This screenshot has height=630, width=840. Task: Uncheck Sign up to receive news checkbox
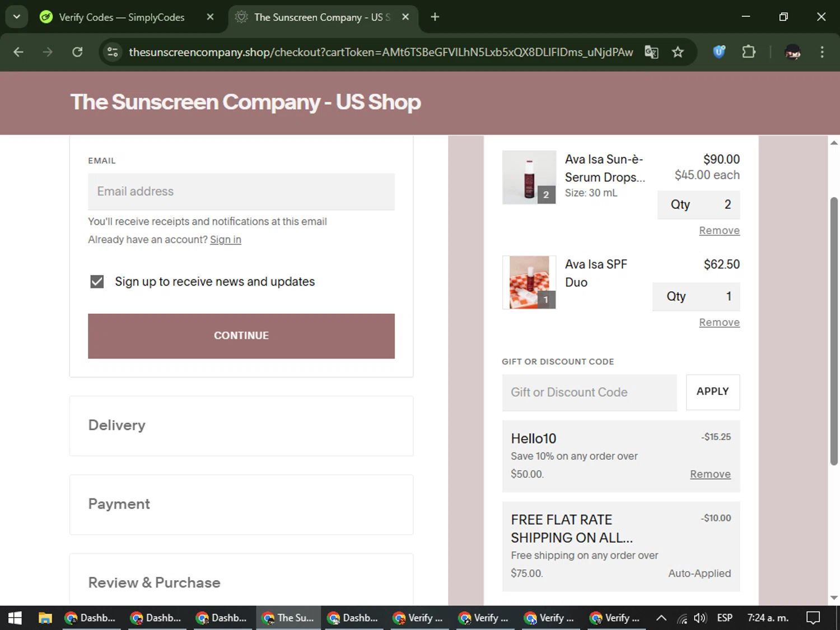click(x=97, y=281)
